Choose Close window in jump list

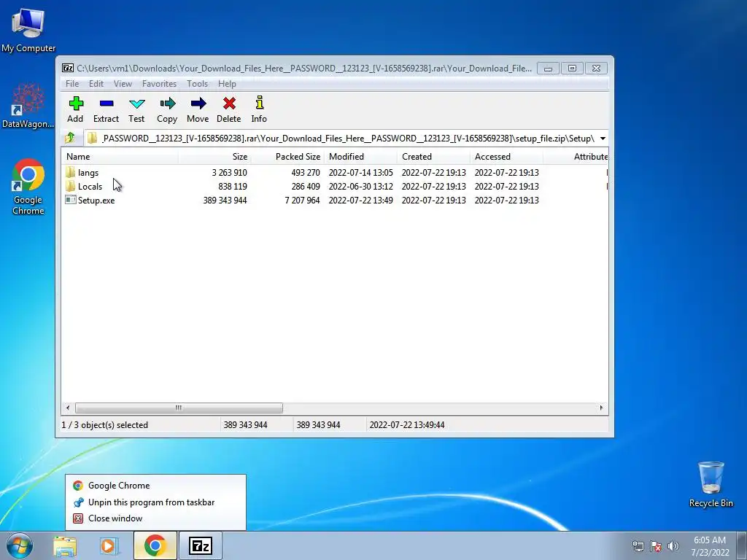(x=155, y=518)
